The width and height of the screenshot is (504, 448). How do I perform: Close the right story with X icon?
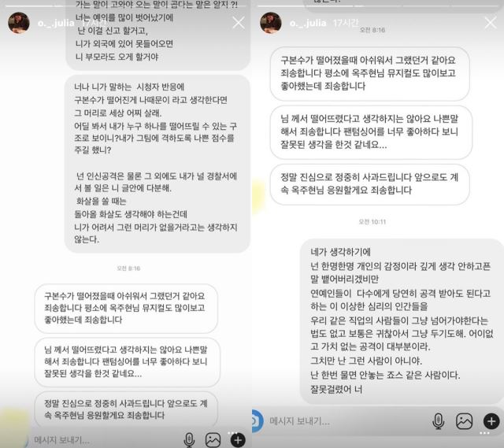pos(491,23)
